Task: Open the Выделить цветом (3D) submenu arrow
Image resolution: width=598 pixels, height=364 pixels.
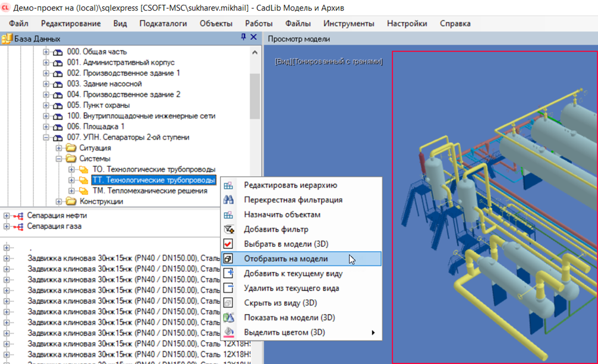Action: pos(373,333)
